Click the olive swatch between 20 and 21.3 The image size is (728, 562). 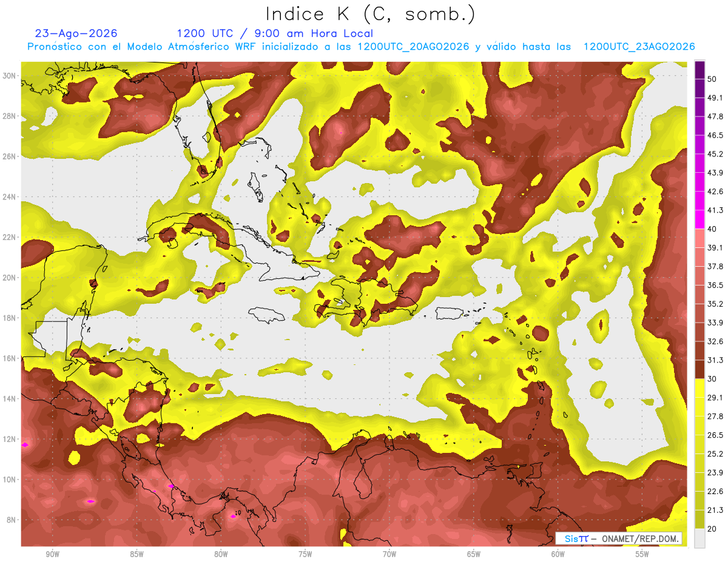pos(699,520)
